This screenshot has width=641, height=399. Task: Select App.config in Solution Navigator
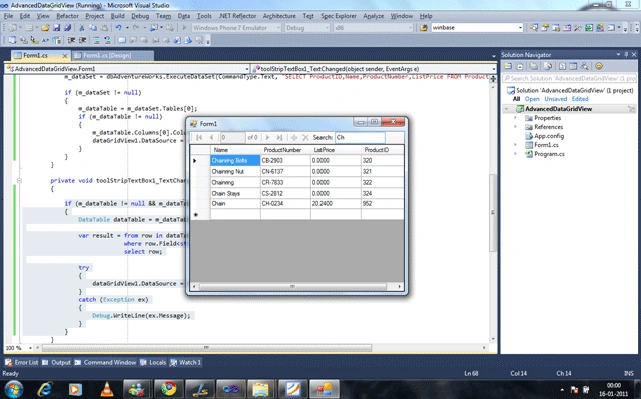click(549, 136)
